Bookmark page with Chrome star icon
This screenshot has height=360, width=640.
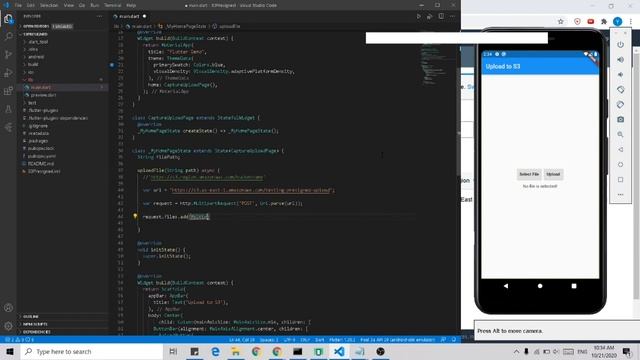(x=561, y=21)
